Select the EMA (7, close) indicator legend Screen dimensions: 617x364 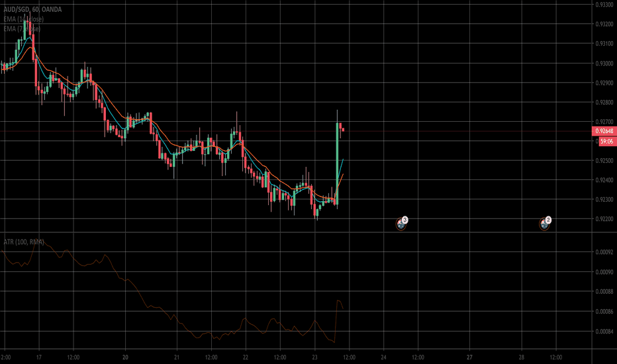22,28
